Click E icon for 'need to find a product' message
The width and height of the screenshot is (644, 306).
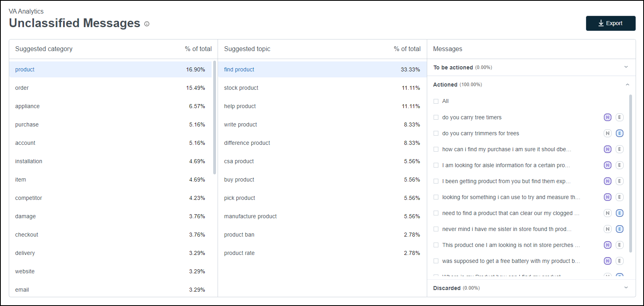tap(619, 213)
